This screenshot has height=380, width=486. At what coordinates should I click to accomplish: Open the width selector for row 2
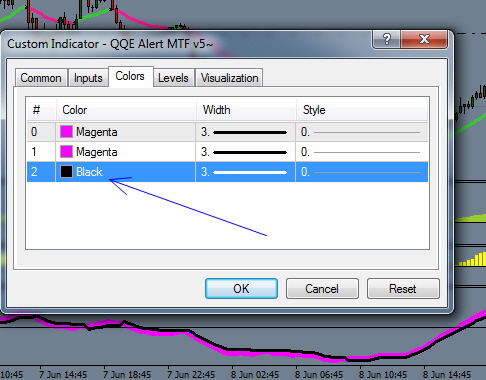tap(245, 172)
